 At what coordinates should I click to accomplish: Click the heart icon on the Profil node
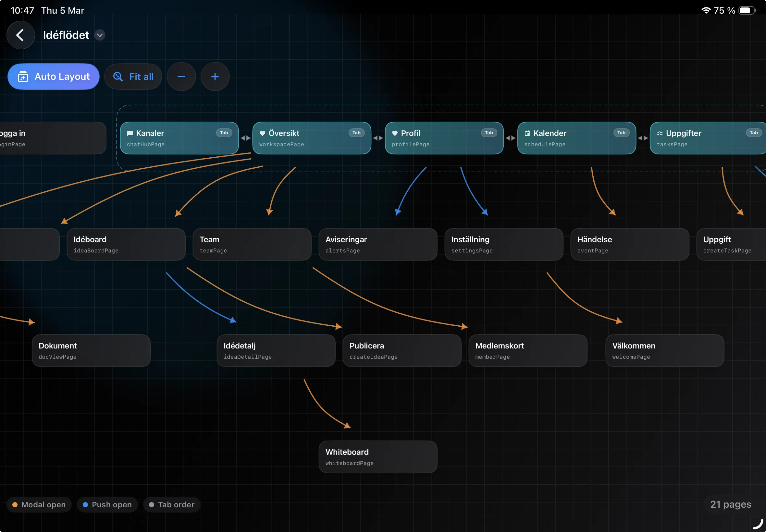click(395, 133)
